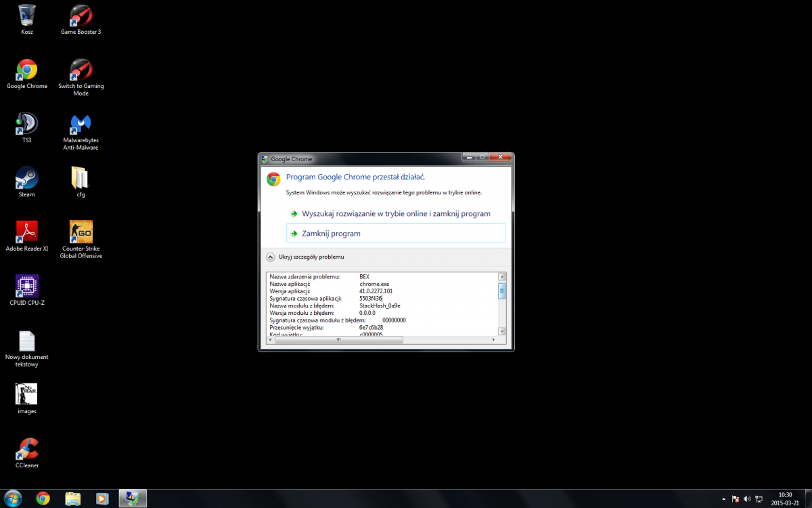Open Game Booster 3 desktop shortcut
The image size is (812, 508).
(x=81, y=19)
